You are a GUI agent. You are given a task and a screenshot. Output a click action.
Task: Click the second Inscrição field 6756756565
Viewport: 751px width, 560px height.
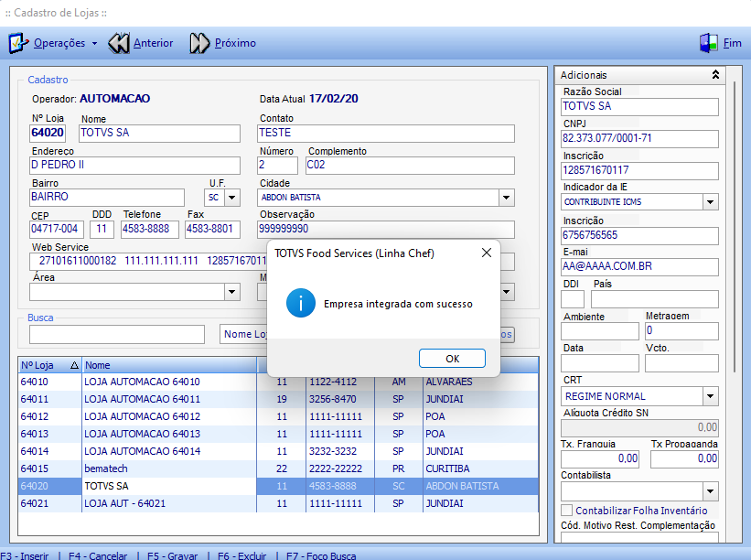639,236
